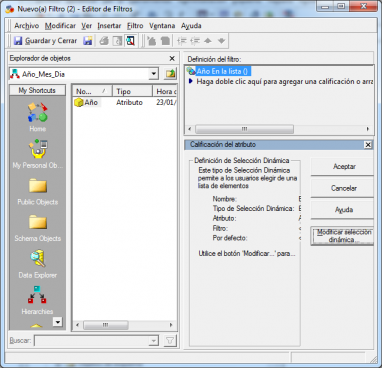Select the Atributo cell in Año row
This screenshot has width=382, height=368.
tap(129, 102)
